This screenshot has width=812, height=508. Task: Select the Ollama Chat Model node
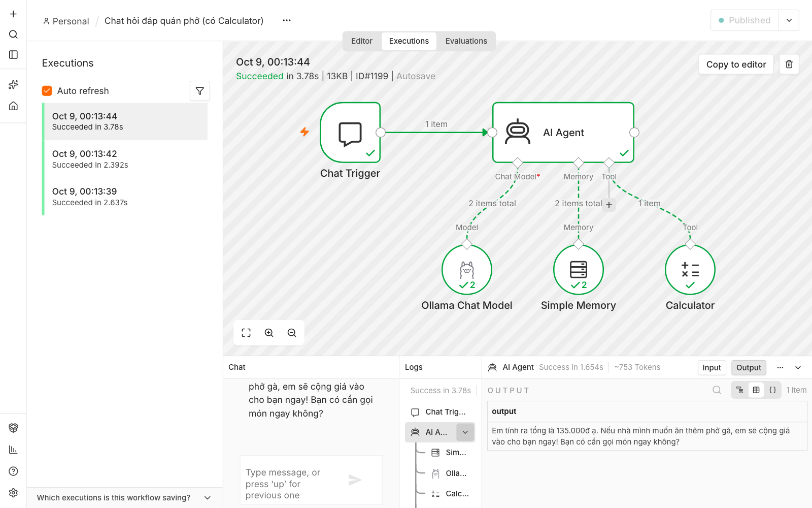467,270
